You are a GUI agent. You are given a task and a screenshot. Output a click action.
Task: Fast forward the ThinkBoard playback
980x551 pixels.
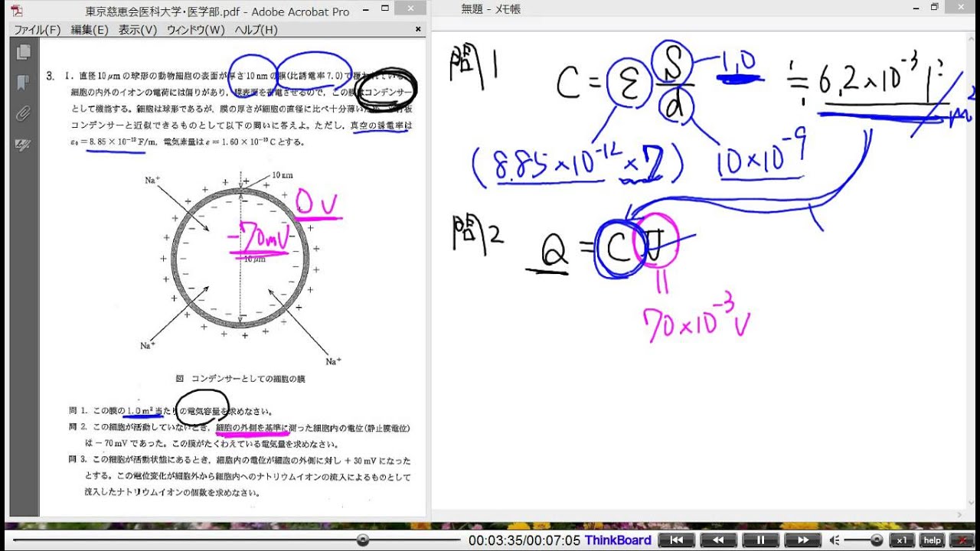(803, 540)
